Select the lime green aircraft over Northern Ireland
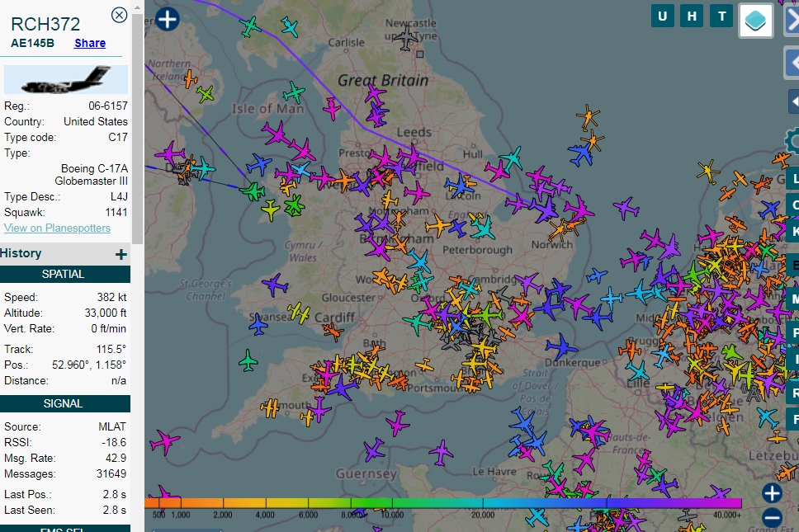Image resolution: width=799 pixels, height=532 pixels. point(206,94)
